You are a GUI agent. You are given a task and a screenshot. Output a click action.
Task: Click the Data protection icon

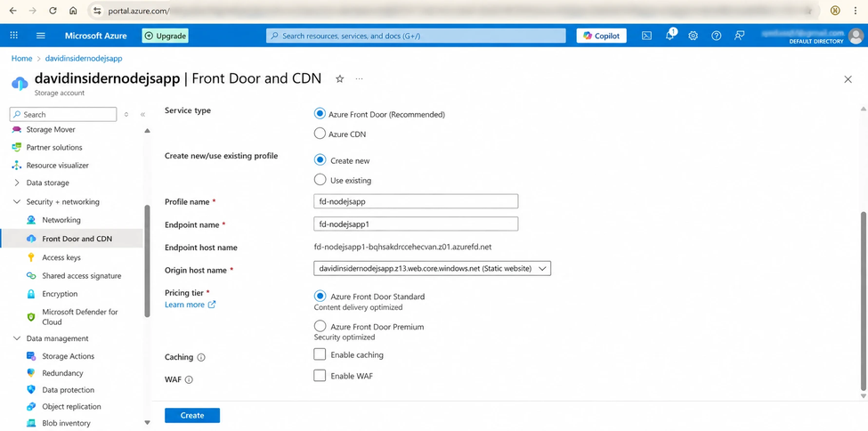coord(31,390)
